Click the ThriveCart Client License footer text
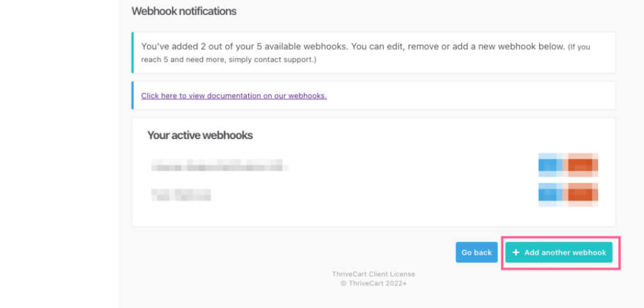Screen dimensions: 644x308 (374, 274)
